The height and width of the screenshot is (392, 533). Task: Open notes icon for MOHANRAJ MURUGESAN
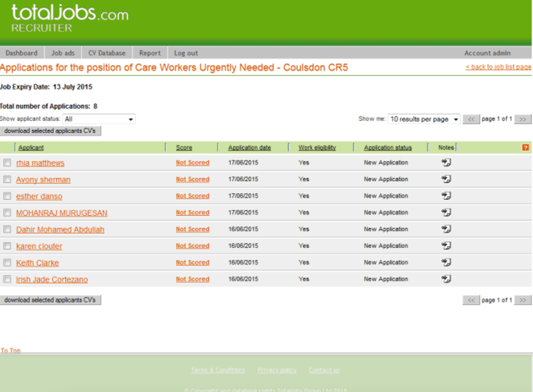tap(446, 213)
